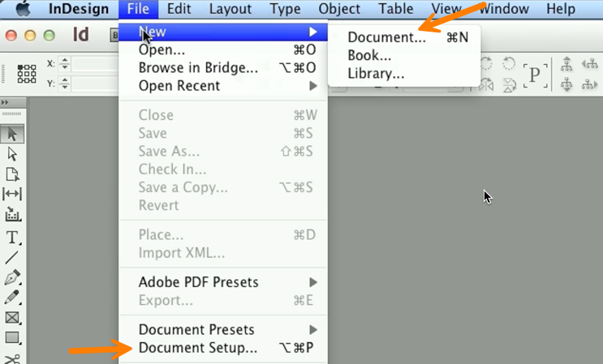The image size is (603, 364).
Task: Close the window with red button
Action: click(11, 36)
